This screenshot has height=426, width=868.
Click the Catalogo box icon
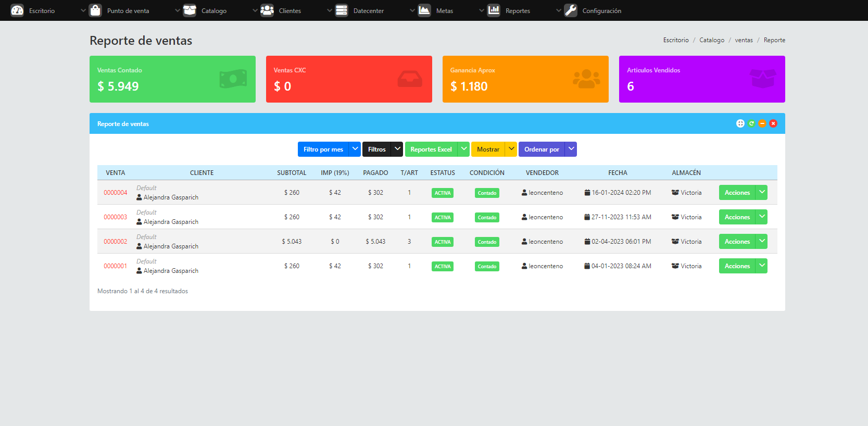tap(190, 10)
